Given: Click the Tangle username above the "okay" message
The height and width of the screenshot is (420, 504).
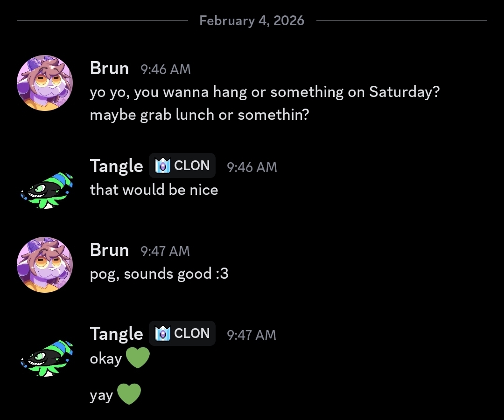Looking at the screenshot, I should click(x=116, y=334).
